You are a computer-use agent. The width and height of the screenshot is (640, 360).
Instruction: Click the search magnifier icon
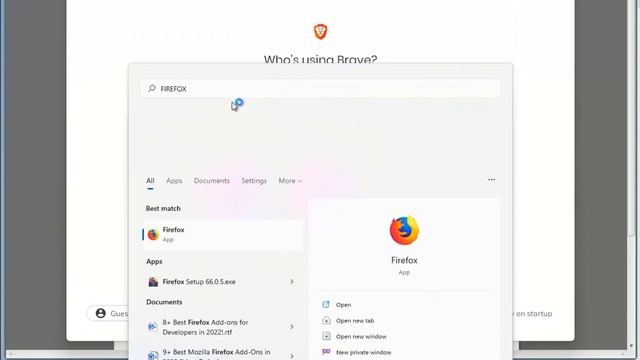point(152,88)
